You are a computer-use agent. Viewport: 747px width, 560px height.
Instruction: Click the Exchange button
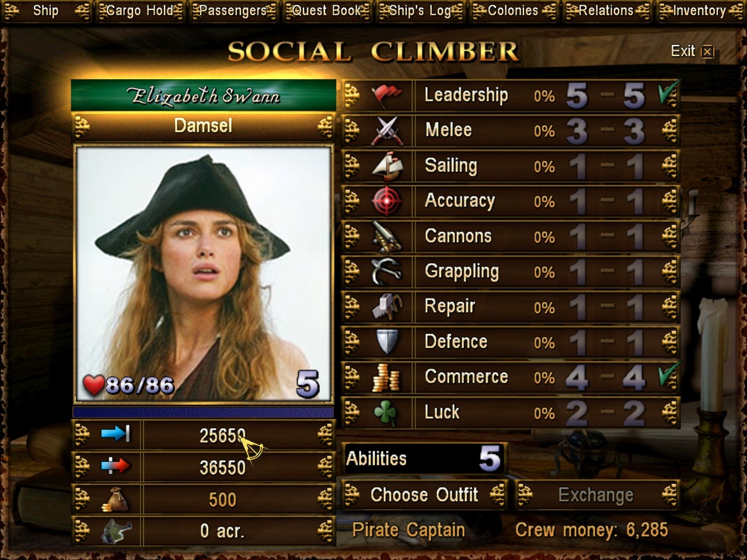(x=596, y=495)
